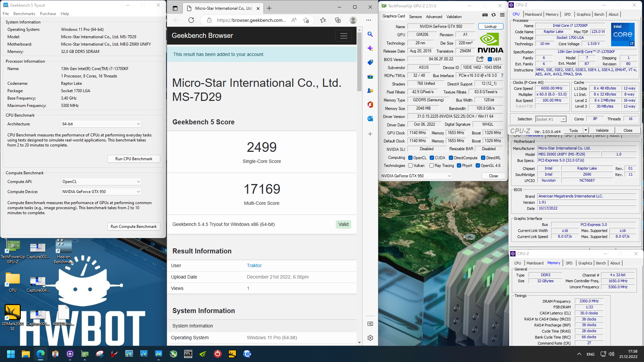Open File Explorer from the taskbar
644x362 pixels.
tap(26, 354)
